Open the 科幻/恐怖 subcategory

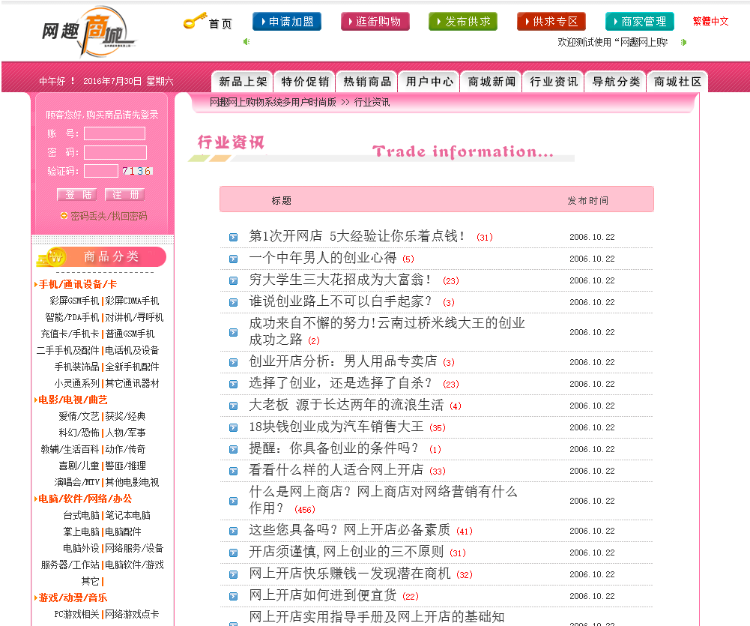pos(79,433)
